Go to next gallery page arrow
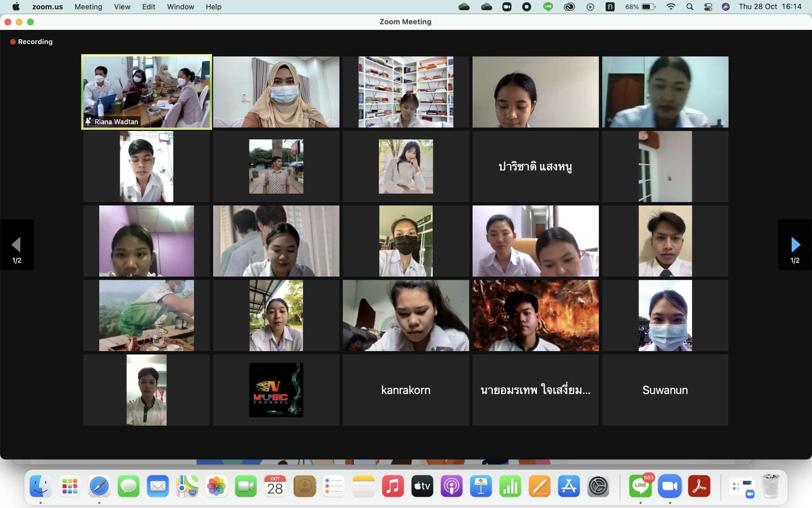 click(x=795, y=245)
